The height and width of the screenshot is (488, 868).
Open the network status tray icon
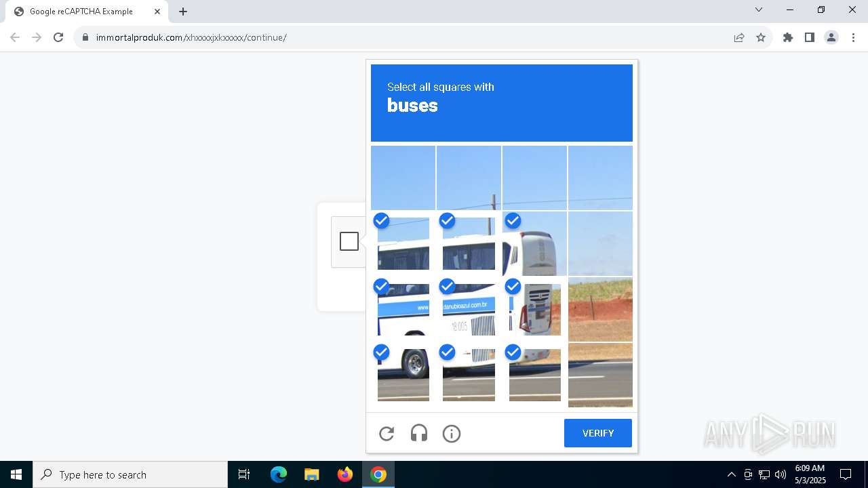(764, 474)
